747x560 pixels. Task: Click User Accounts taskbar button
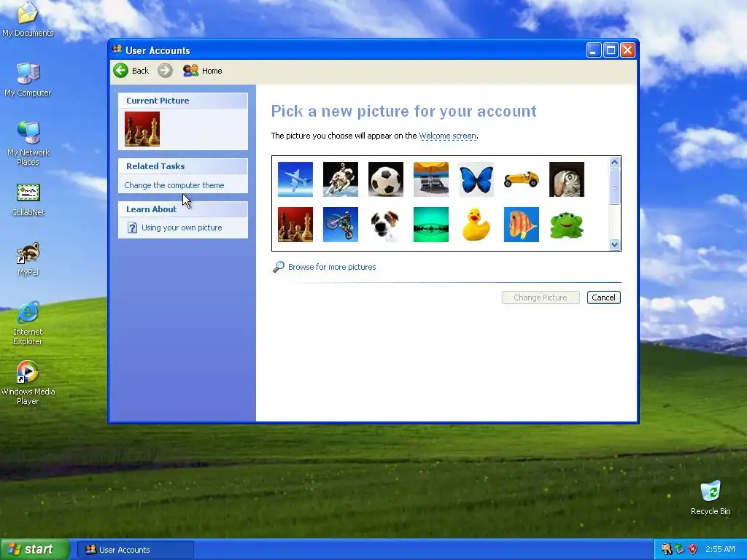(x=136, y=550)
